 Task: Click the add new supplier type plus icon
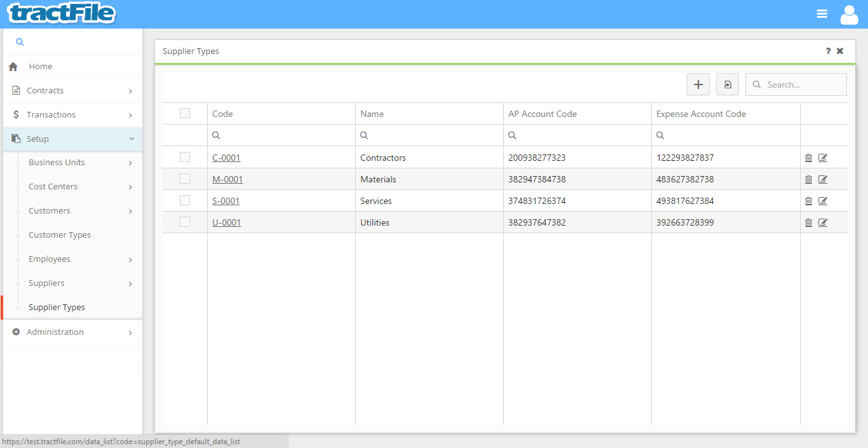pos(698,85)
